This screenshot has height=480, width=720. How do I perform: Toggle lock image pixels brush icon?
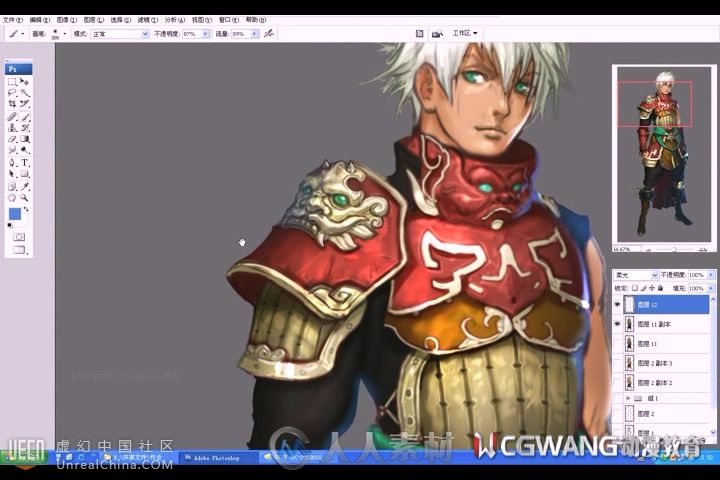click(x=643, y=288)
